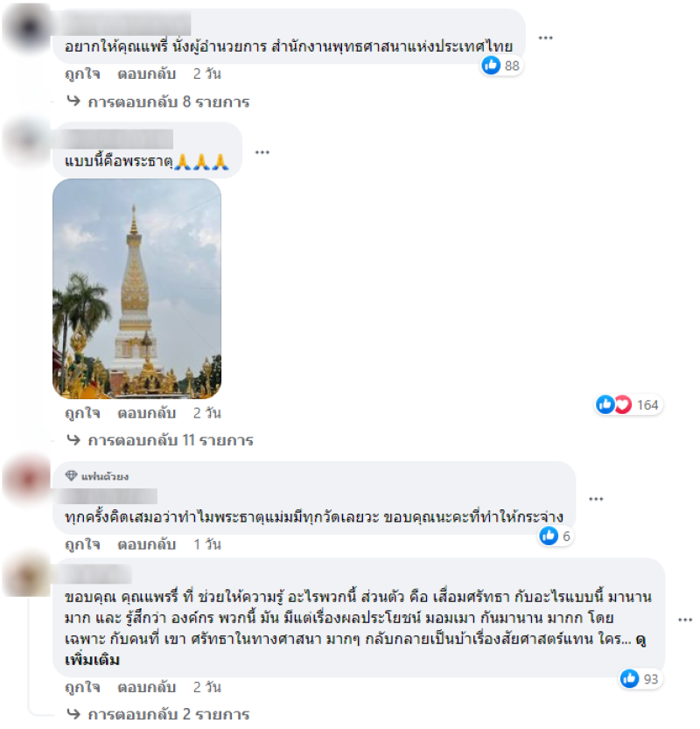Click the like reaction icon showing 88
The image size is (700, 729).
click(x=491, y=65)
